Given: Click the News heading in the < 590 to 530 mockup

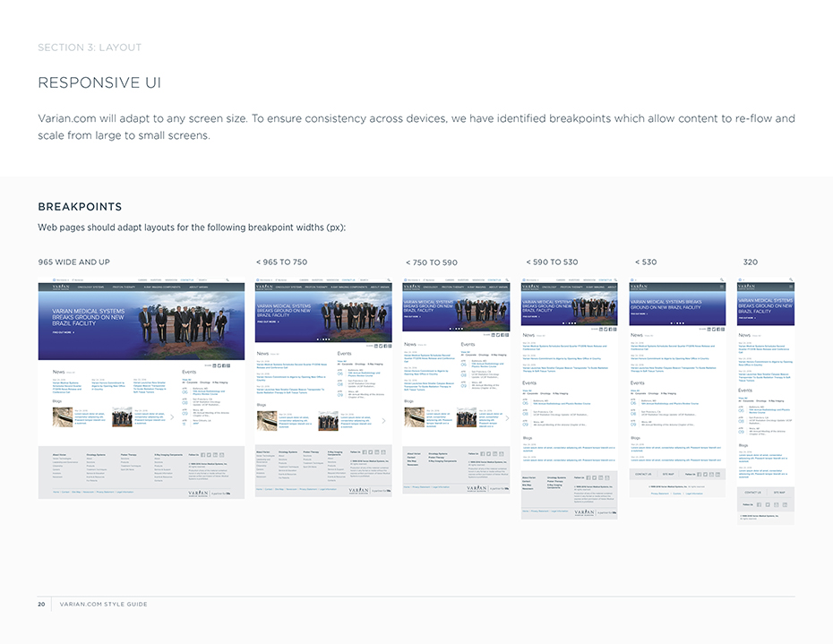Looking at the screenshot, I should pyautogui.click(x=528, y=335).
